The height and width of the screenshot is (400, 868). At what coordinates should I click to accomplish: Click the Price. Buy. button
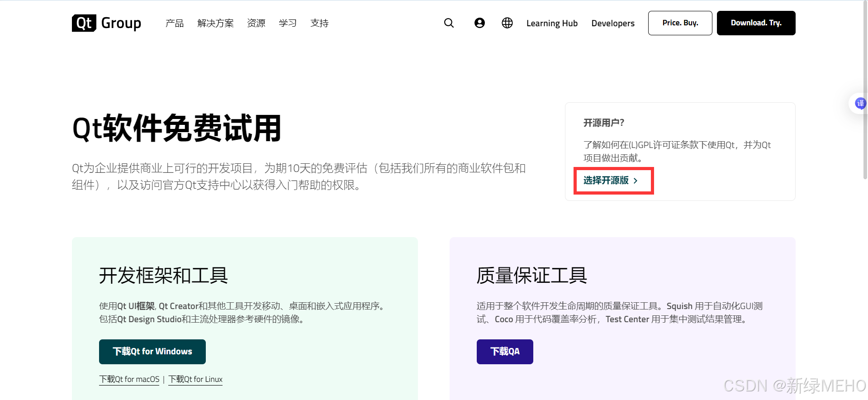[x=680, y=23]
